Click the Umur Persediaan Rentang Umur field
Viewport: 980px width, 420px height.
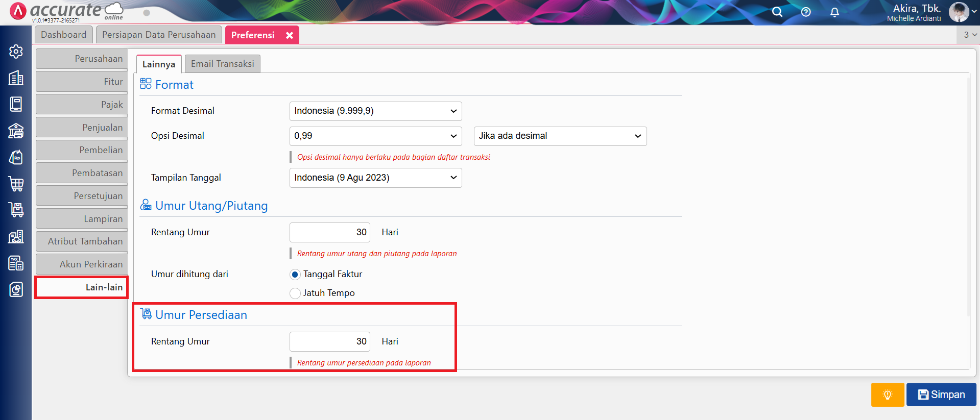pos(329,341)
